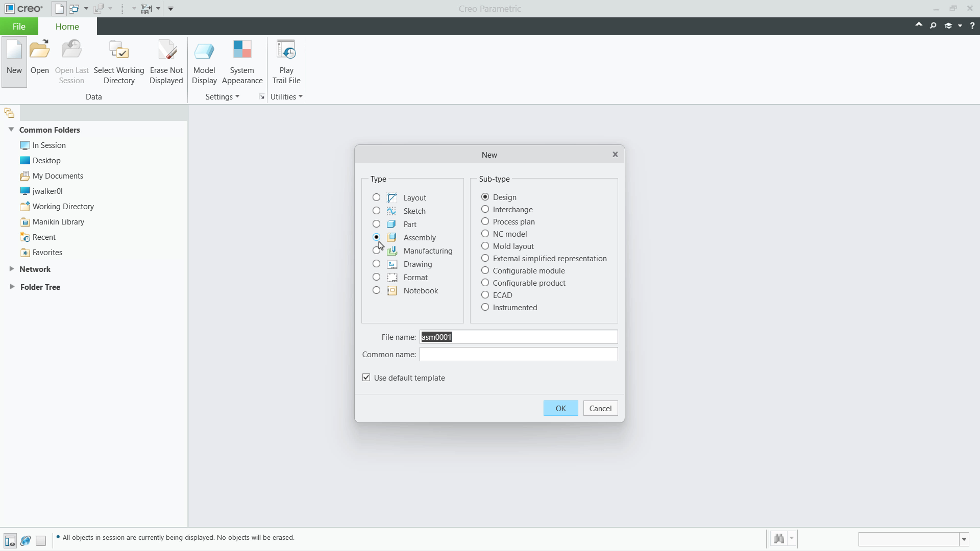This screenshot has width=980, height=551.
Task: Expand the Utilities dropdown
Action: pyautogui.click(x=286, y=96)
